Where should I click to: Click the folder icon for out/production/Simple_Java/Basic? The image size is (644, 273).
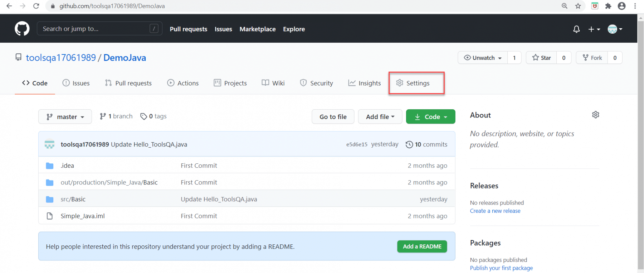click(50, 182)
